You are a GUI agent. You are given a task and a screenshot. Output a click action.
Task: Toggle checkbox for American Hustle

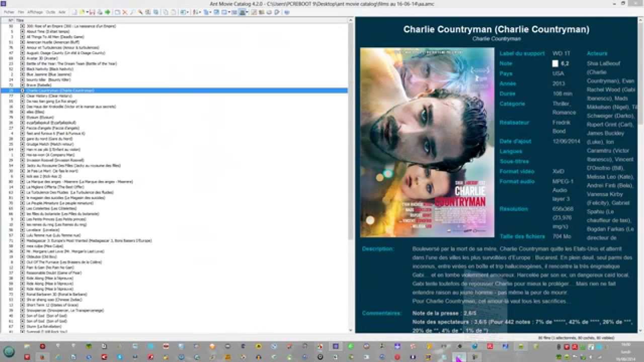pyautogui.click(x=23, y=42)
